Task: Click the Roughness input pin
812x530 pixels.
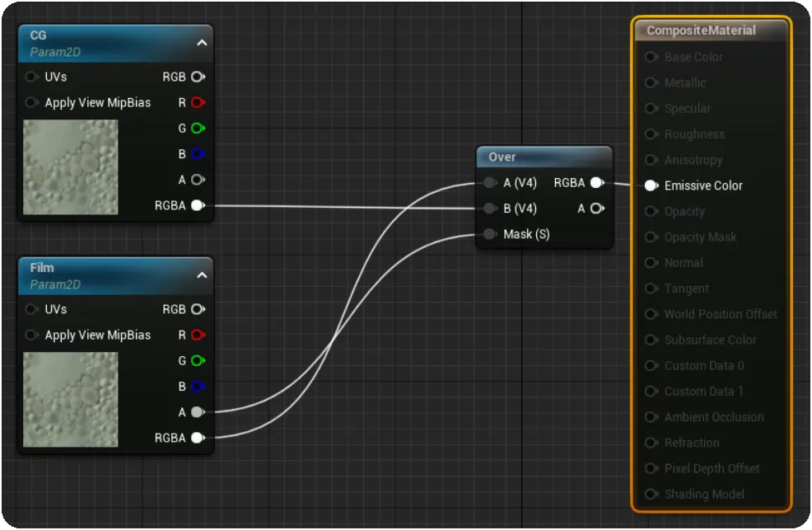Action: [x=651, y=134]
